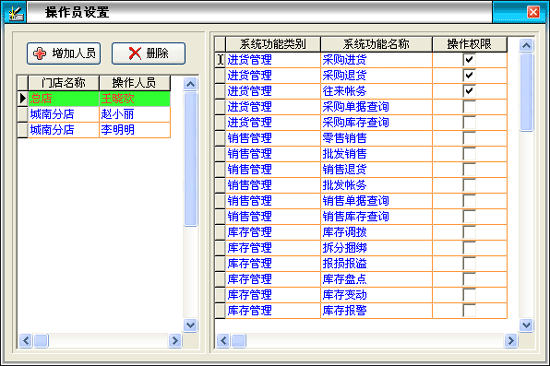Click right arrow of permissions horizontal scrollbar
The height and width of the screenshot is (366, 550).
pyautogui.click(x=511, y=340)
